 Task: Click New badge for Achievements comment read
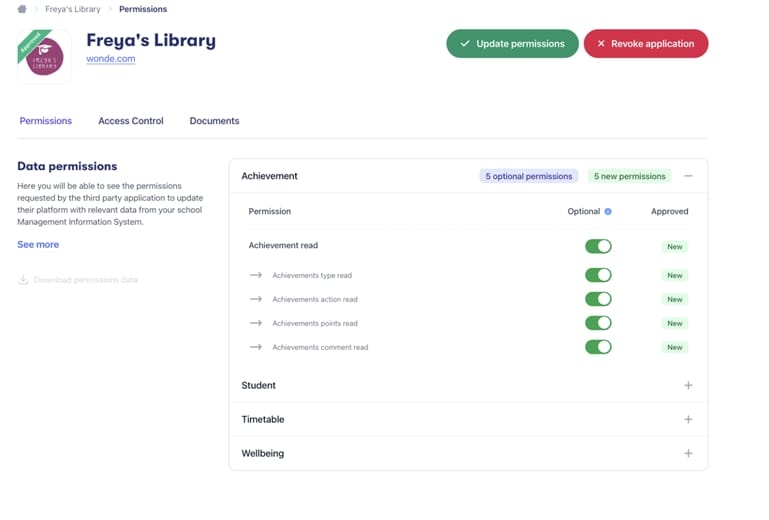(675, 347)
